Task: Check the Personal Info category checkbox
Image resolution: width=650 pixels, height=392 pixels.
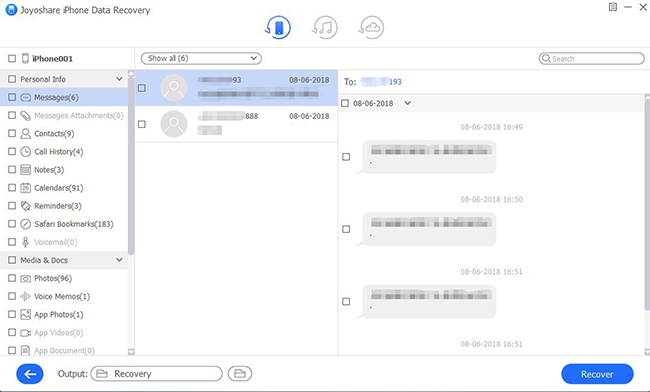Action: [12, 79]
